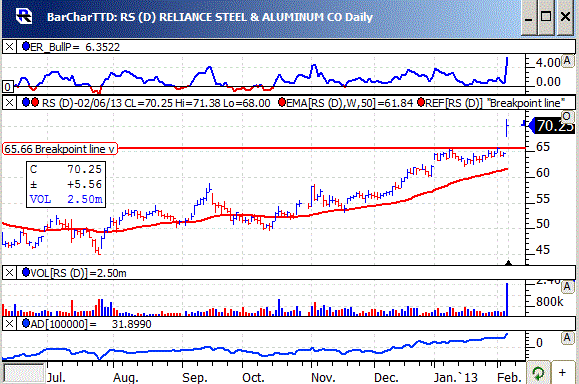579x384 pixels.
Task: Close the RS (D) price pane
Action: tap(9, 103)
